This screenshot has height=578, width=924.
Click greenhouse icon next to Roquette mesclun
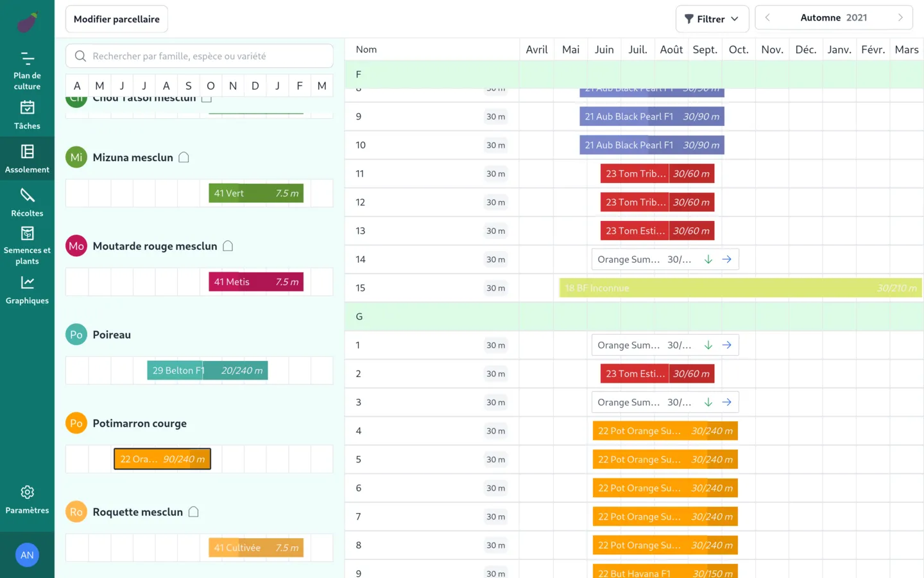tap(194, 512)
